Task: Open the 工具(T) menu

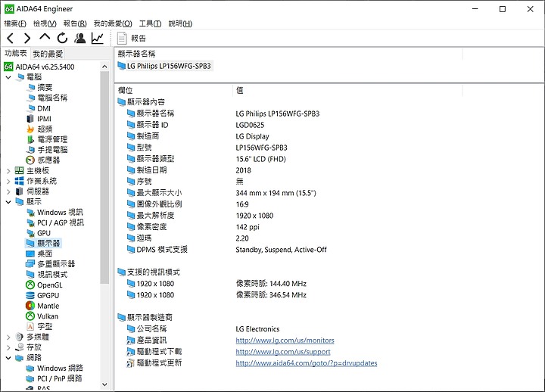Action: tap(150, 23)
